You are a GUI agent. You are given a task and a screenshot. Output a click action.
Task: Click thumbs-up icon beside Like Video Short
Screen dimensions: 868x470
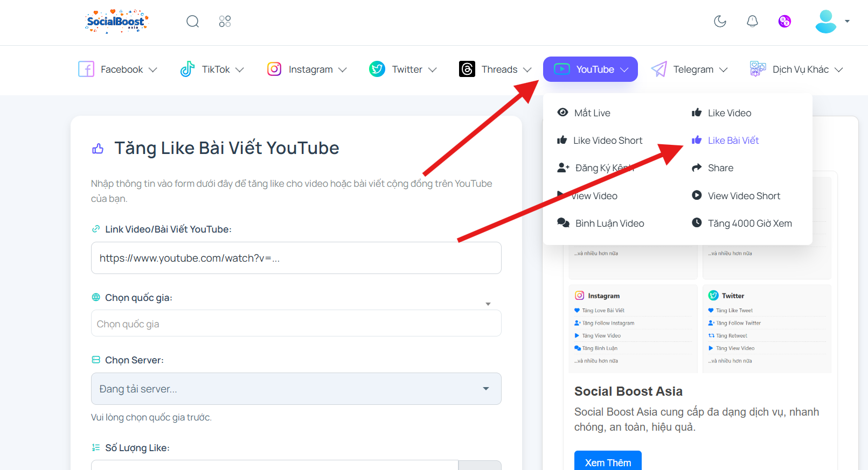point(562,140)
